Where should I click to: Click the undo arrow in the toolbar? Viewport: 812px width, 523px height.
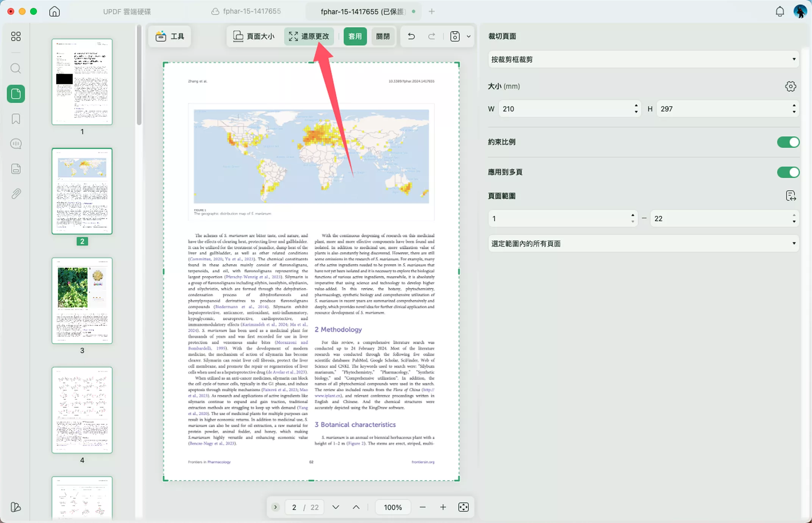[x=411, y=36]
